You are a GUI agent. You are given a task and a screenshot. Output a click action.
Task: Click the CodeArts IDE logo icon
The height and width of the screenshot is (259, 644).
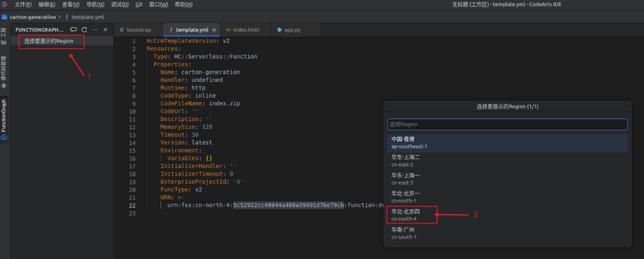point(4,4)
